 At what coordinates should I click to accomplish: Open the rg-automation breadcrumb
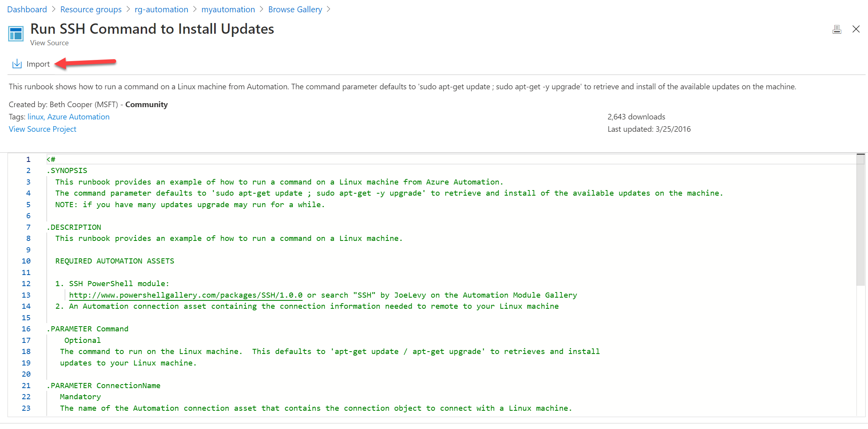[x=161, y=9]
